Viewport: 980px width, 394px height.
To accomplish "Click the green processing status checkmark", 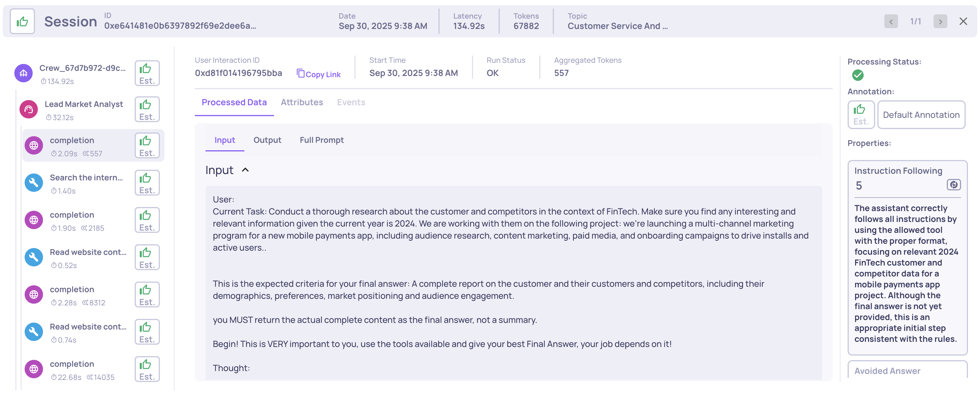I will (x=857, y=75).
